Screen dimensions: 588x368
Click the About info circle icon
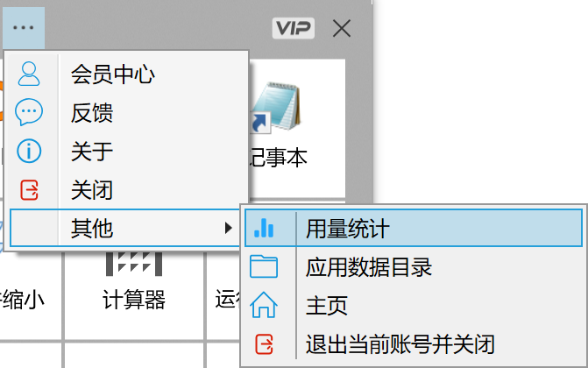click(29, 151)
